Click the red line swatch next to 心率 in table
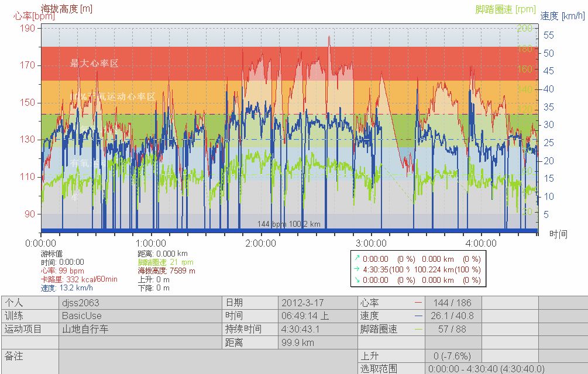588x374 pixels. (x=419, y=303)
